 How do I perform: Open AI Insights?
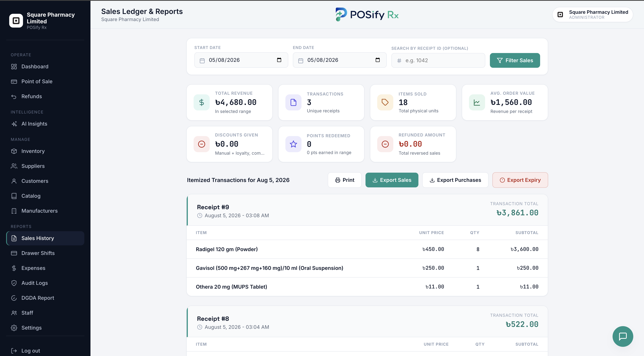[45, 124]
